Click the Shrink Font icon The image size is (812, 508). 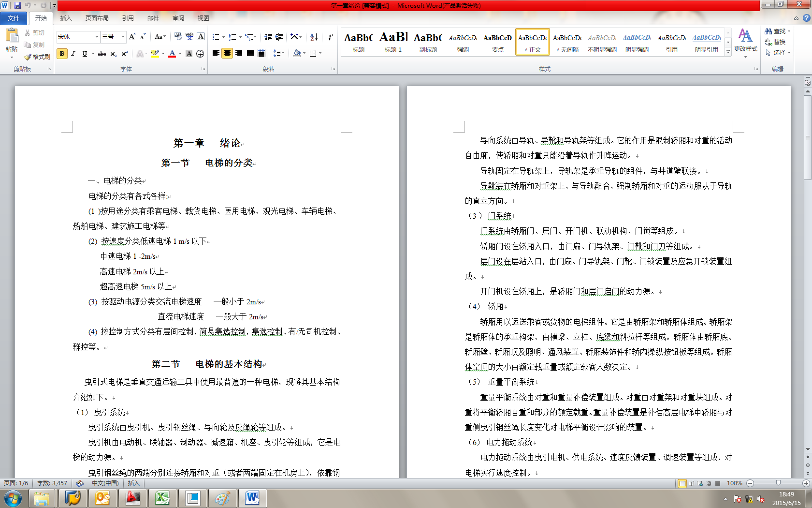143,37
